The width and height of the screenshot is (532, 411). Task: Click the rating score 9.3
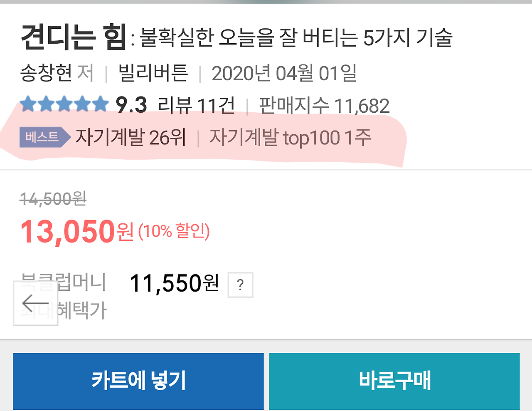(131, 104)
